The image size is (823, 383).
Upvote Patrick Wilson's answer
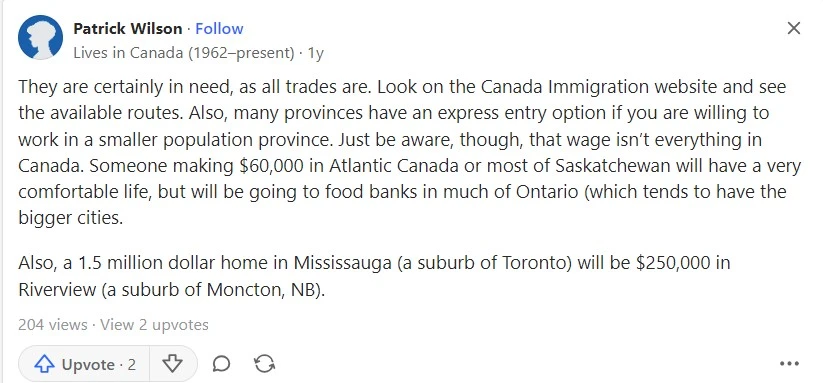click(84, 364)
